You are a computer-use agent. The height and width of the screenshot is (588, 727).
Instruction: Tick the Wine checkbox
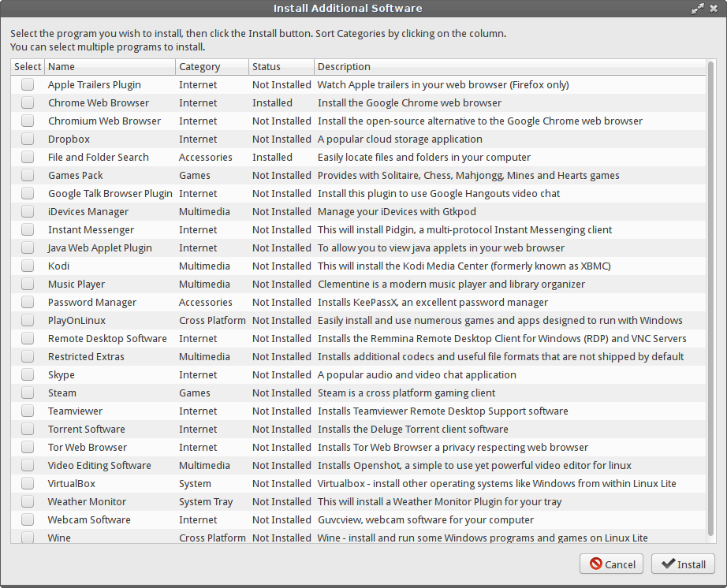(28, 537)
